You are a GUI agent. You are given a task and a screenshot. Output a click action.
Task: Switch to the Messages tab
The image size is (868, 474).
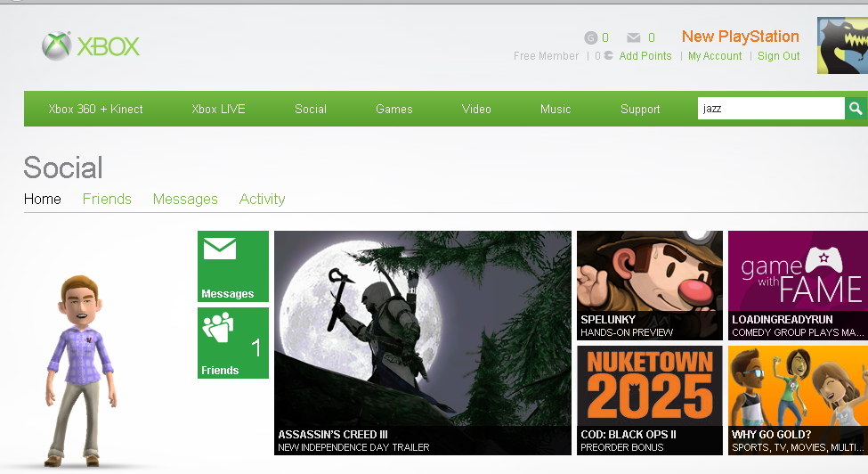click(185, 199)
